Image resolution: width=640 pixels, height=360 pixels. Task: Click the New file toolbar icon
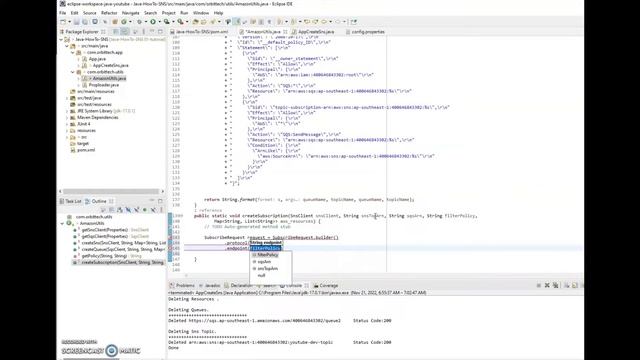point(63,22)
